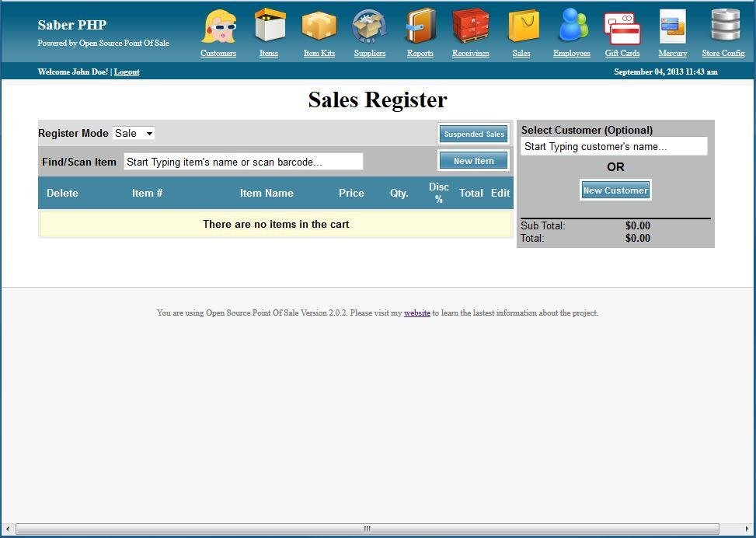Image resolution: width=756 pixels, height=538 pixels.
Task: Add a New Customer
Action: (615, 190)
